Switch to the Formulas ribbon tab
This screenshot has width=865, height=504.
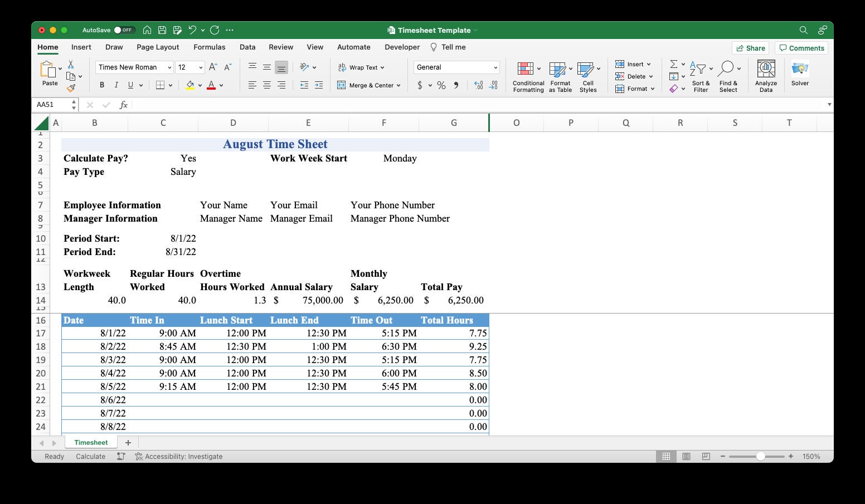[209, 47]
